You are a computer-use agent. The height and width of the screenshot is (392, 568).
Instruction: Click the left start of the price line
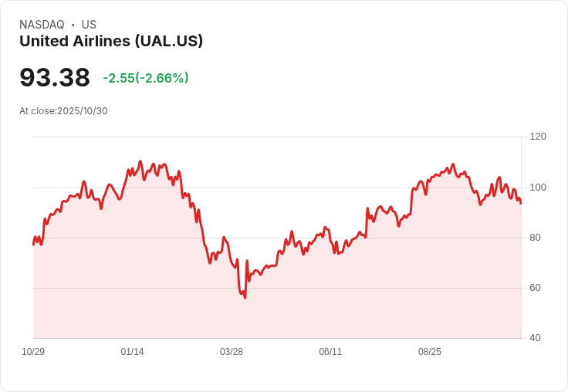(x=33, y=245)
